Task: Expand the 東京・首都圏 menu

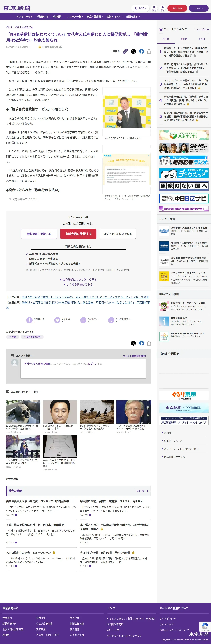Action: point(95,16)
